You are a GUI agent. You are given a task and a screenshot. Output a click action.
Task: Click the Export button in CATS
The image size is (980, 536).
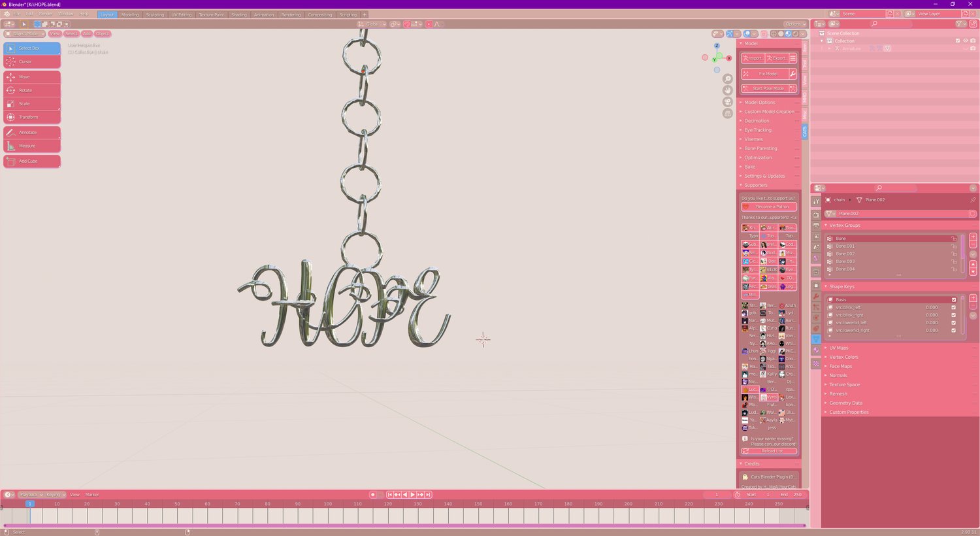click(777, 58)
